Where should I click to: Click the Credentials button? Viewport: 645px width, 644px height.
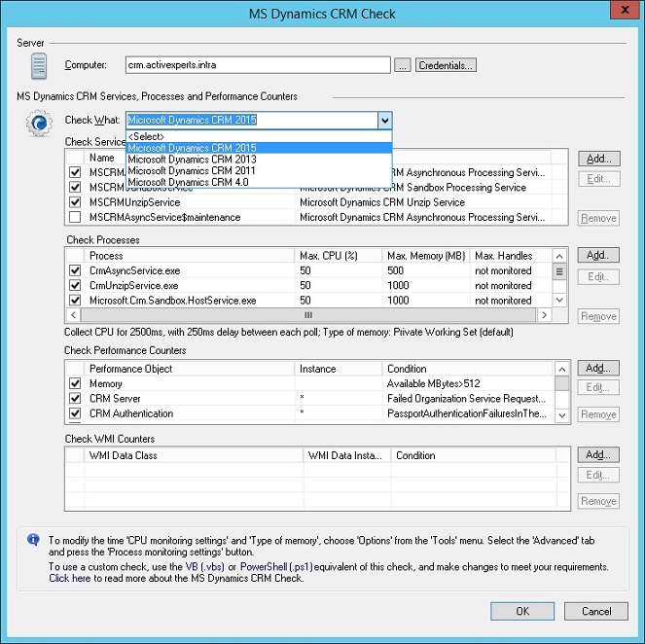click(446, 65)
